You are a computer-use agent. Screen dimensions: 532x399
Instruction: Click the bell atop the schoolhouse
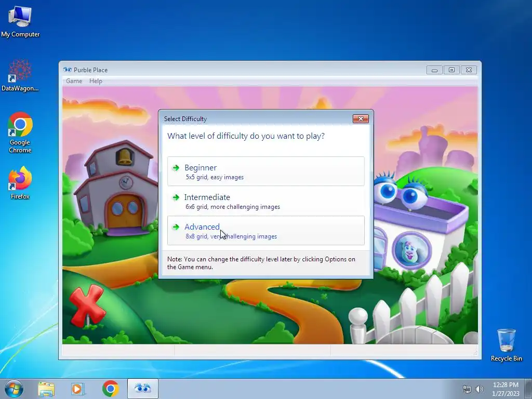pyautogui.click(x=125, y=156)
